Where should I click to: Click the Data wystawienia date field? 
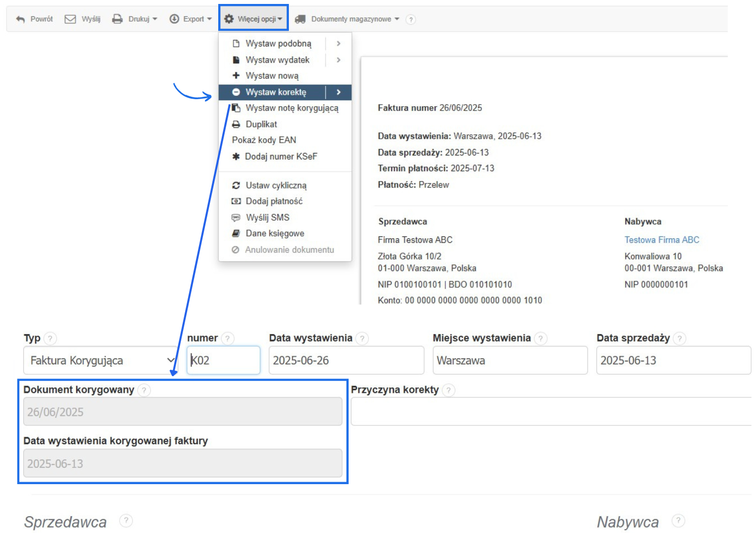[346, 361]
